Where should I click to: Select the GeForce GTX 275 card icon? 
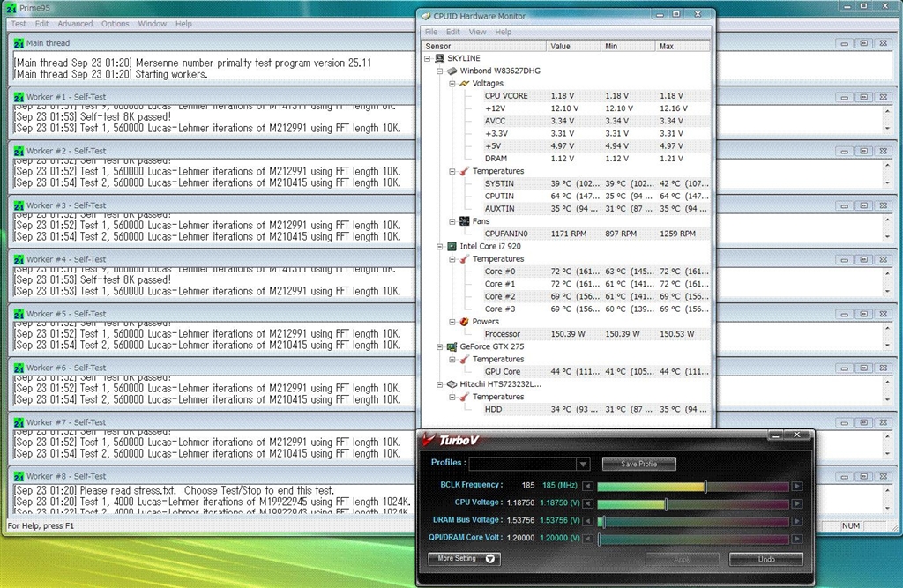click(x=452, y=346)
